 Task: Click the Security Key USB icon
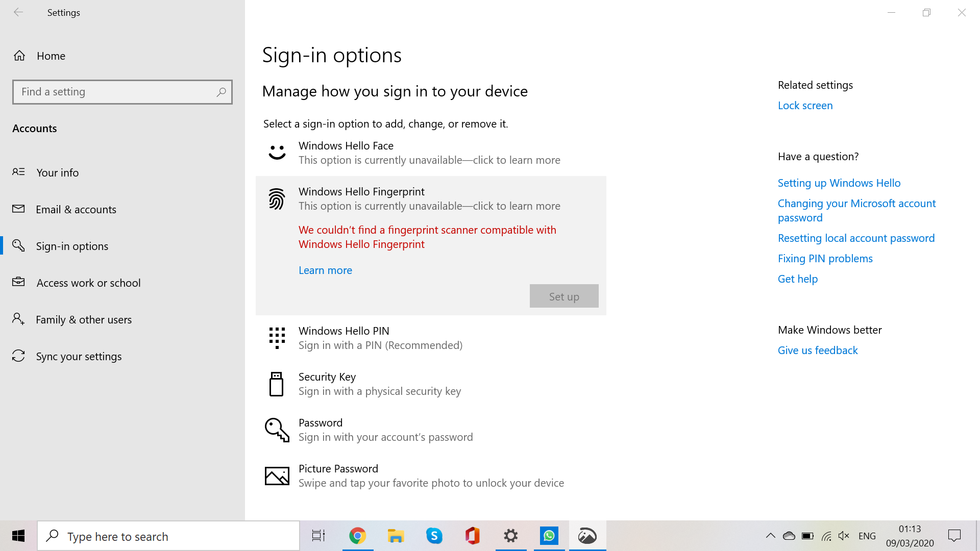pyautogui.click(x=276, y=384)
